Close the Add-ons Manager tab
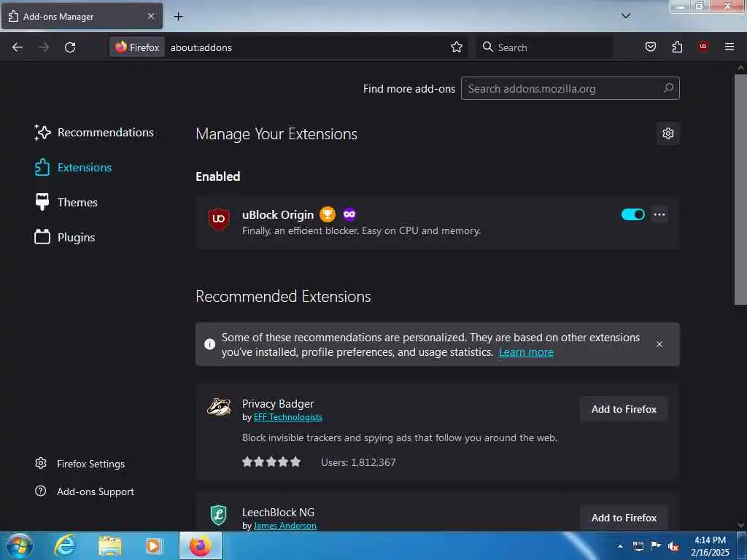747x560 pixels. [x=150, y=16]
